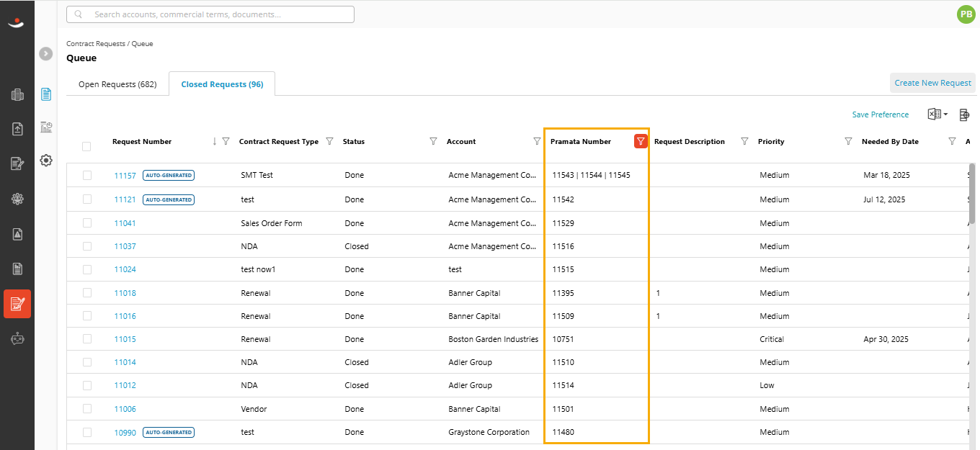This screenshot has height=450, width=980.
Task: Click the Request Number column header
Action: (142, 141)
